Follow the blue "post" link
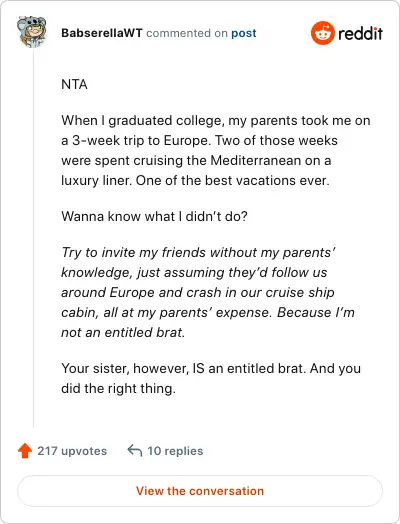Screen dimensions: 400x524 pos(244,33)
